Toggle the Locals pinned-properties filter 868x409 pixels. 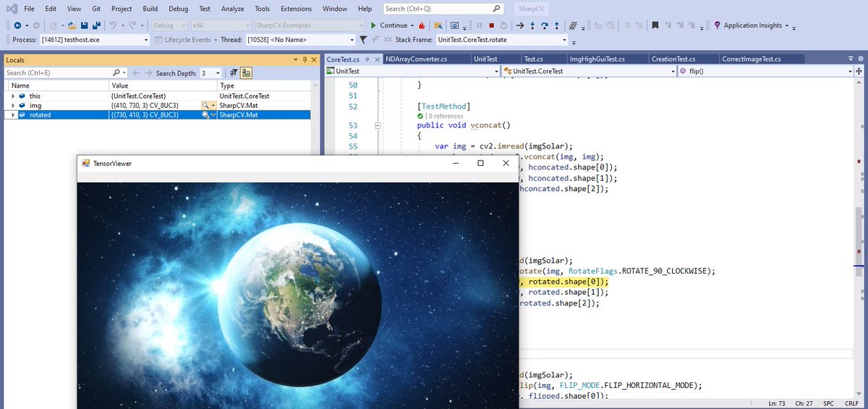(x=234, y=73)
